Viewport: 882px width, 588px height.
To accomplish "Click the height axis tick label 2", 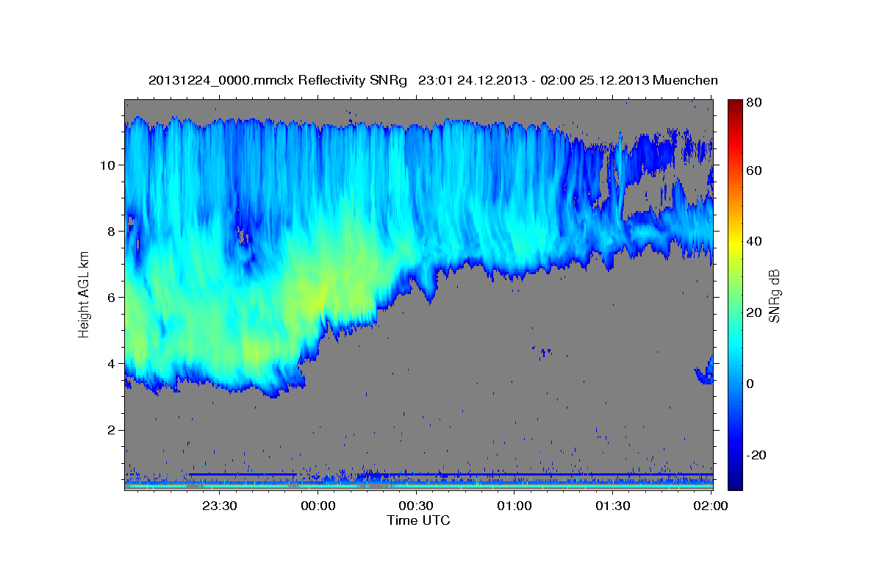I will coord(112,429).
